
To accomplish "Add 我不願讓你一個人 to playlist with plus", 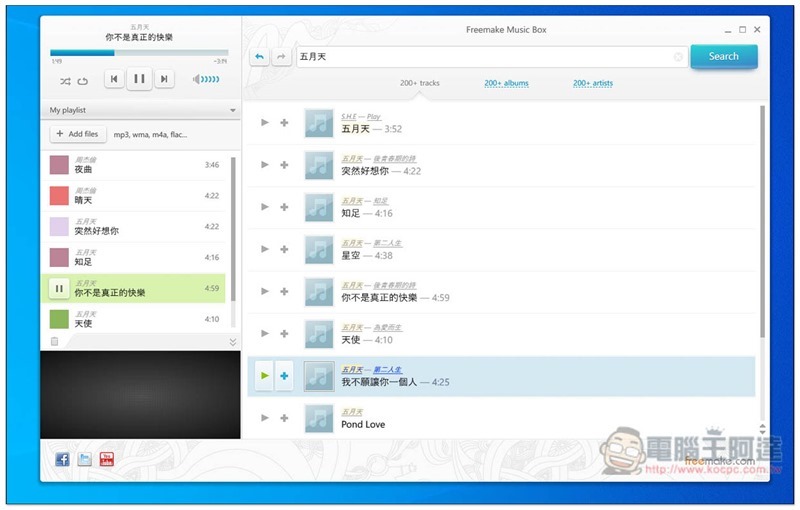I will [x=284, y=376].
